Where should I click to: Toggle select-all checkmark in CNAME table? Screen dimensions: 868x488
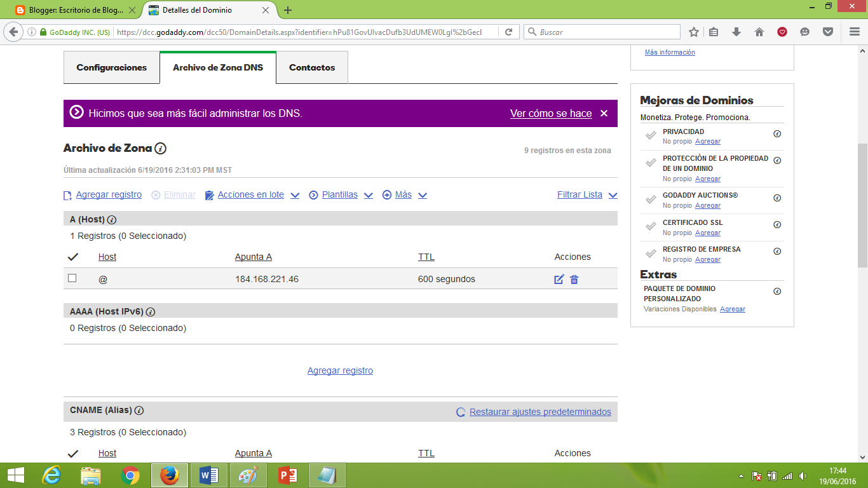pyautogui.click(x=73, y=453)
